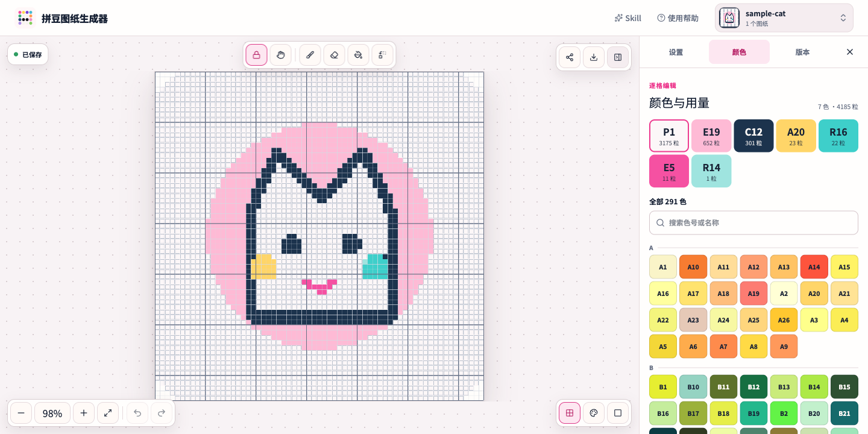This screenshot has width=868, height=434.
Task: Select used color E5 (11 粒)
Action: pyautogui.click(x=669, y=171)
